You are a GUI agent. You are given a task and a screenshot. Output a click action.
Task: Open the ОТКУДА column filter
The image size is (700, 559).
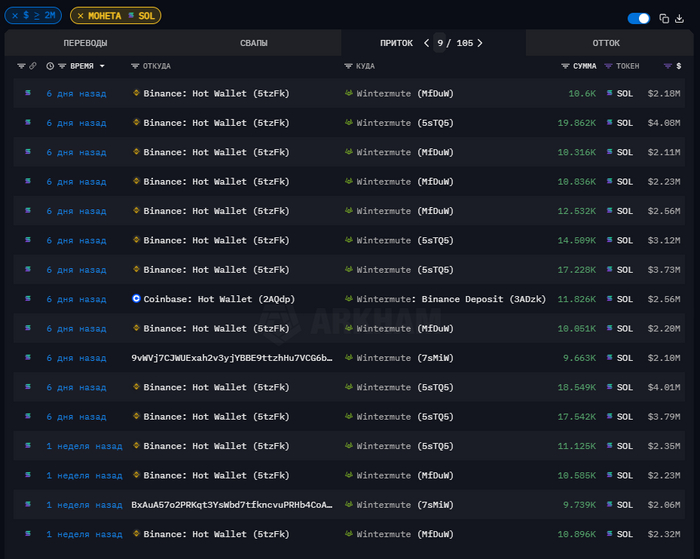[135, 66]
